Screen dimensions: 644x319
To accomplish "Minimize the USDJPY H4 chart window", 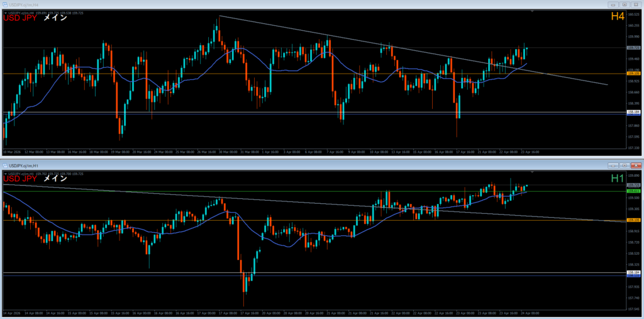I will 613,4.
